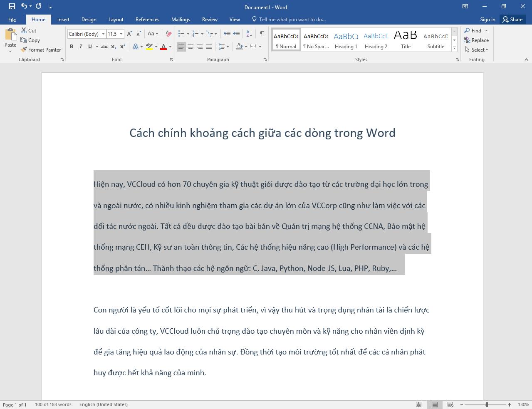Viewport: 532px width, 409px height.
Task: Click Replace in Editing group
Action: pyautogui.click(x=477, y=40)
